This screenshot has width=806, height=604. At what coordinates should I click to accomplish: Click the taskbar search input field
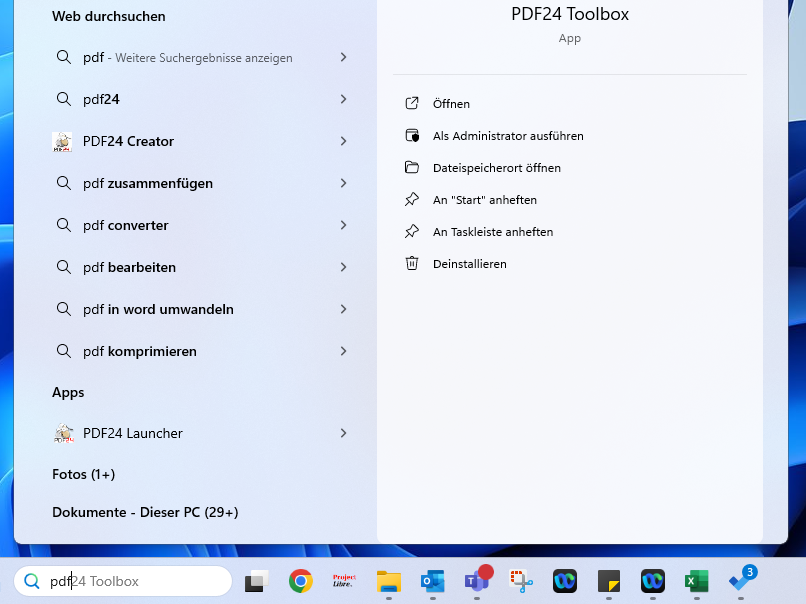pos(123,581)
